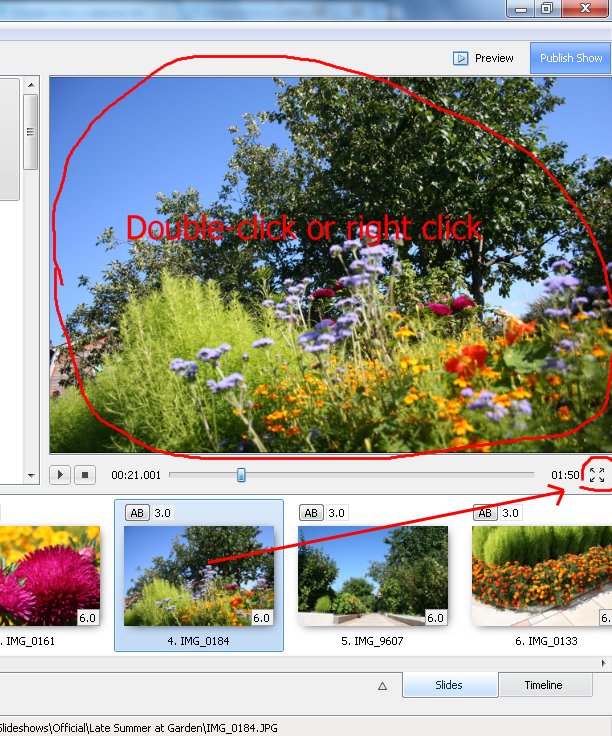Viewport: 612px width, 736px height.
Task: Click the slide label 5. IMG_9607
Action: (372, 641)
